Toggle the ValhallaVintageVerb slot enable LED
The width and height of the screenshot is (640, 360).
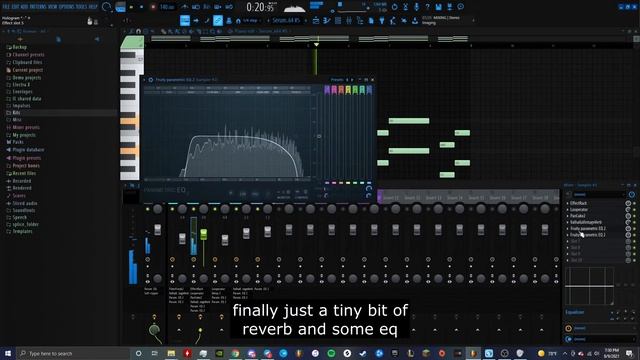point(634,222)
